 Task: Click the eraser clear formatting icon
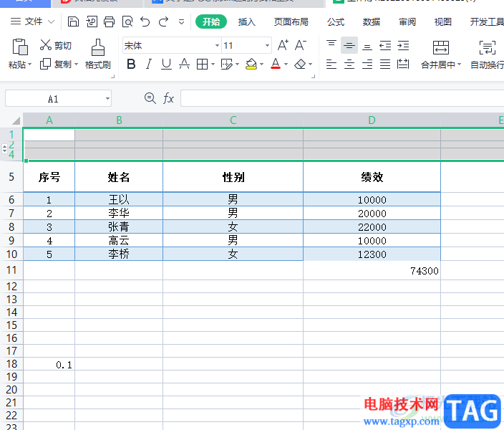300,64
